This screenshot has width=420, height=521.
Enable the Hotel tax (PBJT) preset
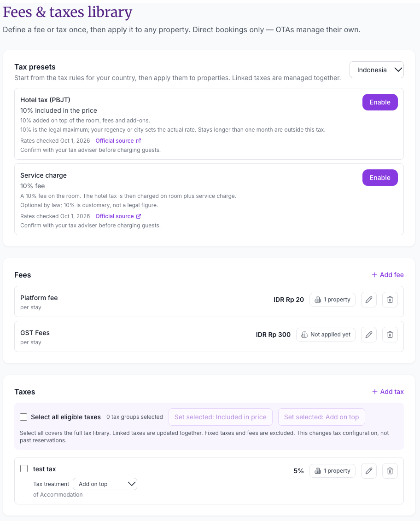380,102
